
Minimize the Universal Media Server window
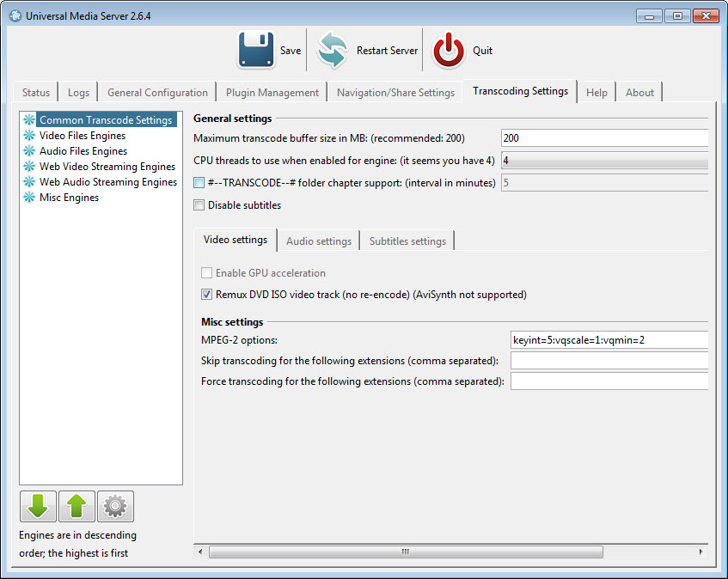click(x=649, y=16)
